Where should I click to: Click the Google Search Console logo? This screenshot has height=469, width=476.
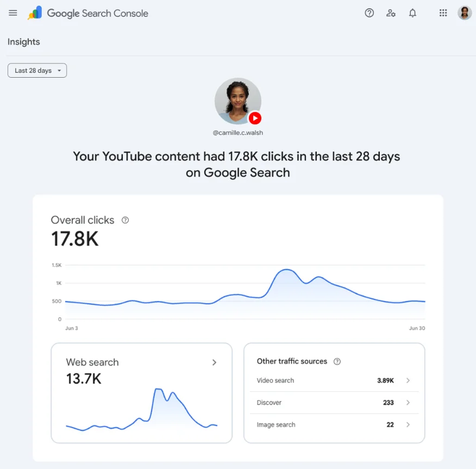coord(87,13)
